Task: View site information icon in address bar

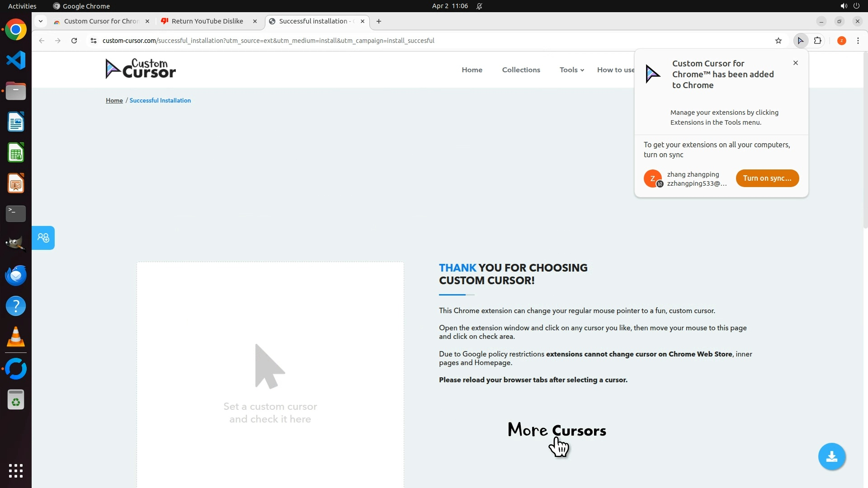Action: click(x=94, y=41)
